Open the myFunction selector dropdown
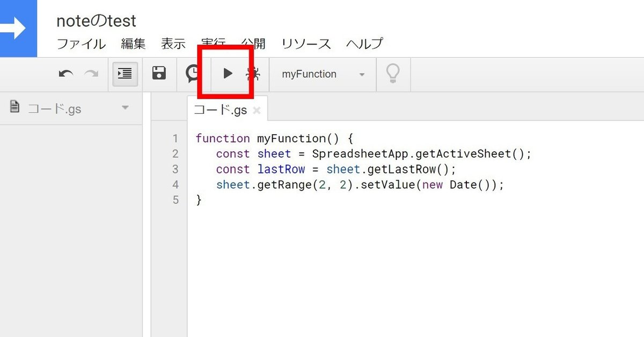 [x=323, y=74]
